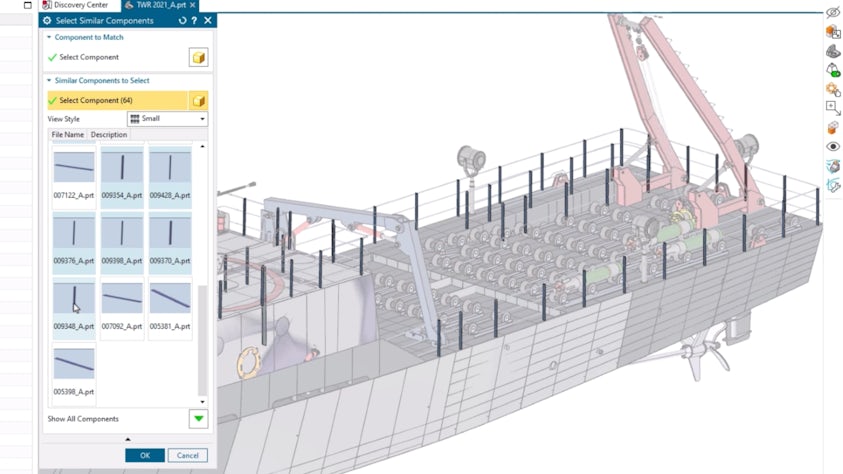Collapse the dialog using the bottom up arrow
843x474 pixels.
click(128, 440)
